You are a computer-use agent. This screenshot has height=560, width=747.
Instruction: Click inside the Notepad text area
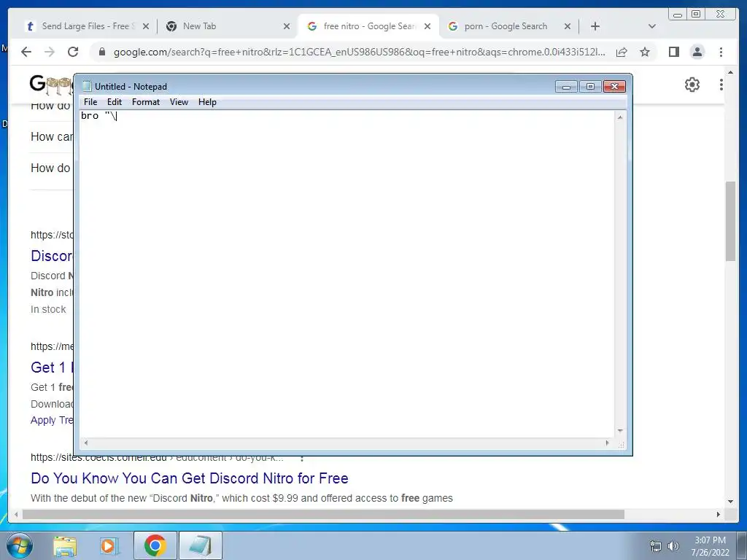click(x=347, y=274)
